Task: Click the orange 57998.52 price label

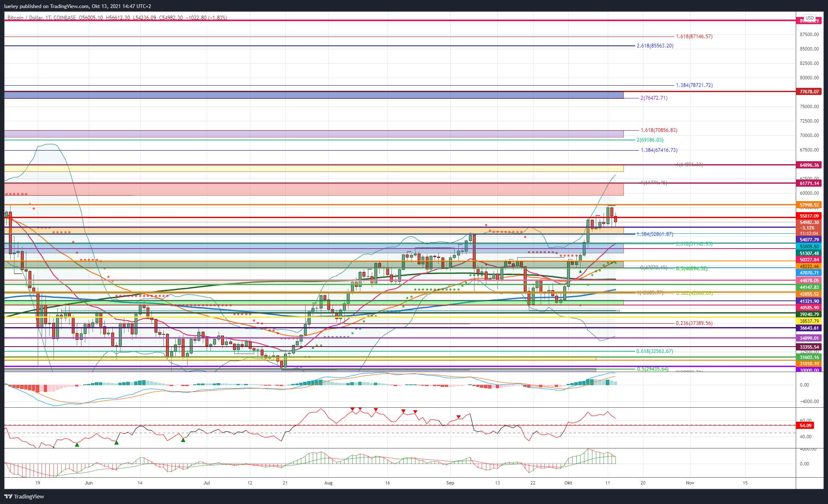Action: 809,205
